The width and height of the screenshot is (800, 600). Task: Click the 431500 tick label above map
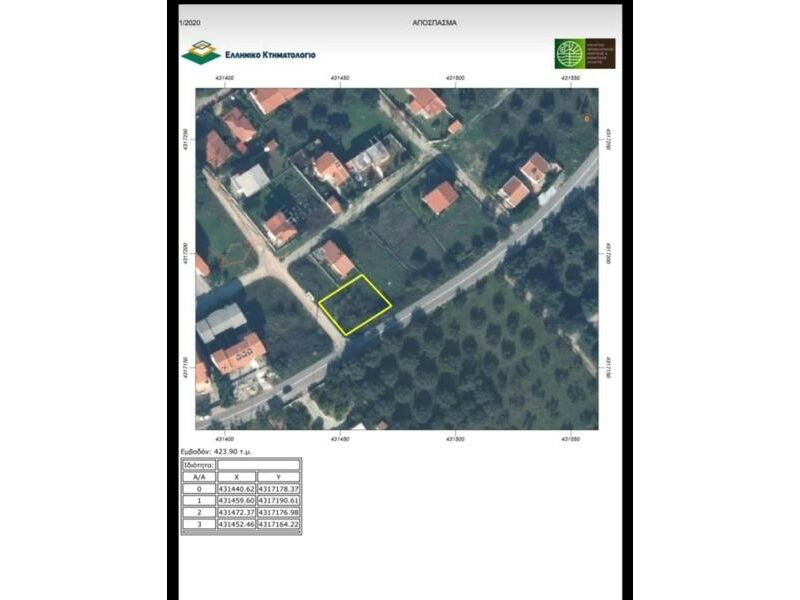click(455, 77)
